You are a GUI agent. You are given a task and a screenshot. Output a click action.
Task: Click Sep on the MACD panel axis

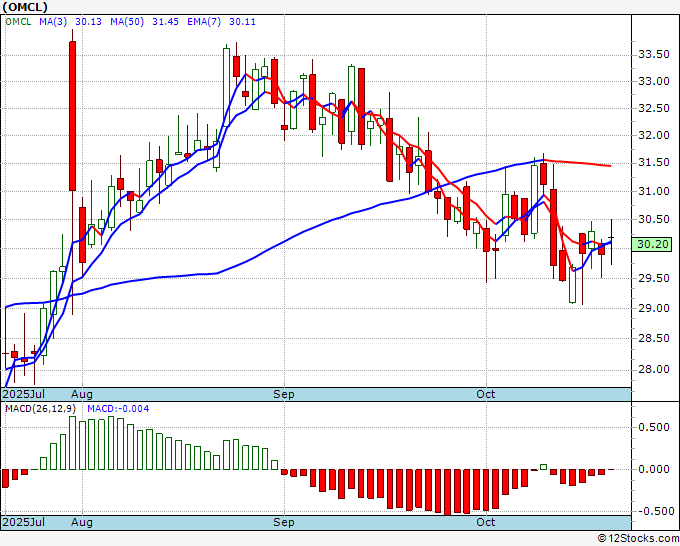point(284,522)
